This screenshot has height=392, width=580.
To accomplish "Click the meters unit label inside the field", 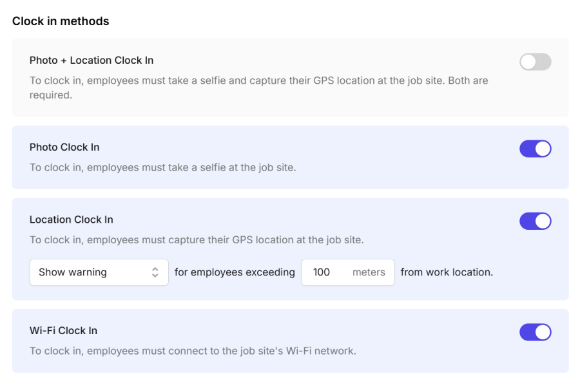I will pyautogui.click(x=369, y=272).
